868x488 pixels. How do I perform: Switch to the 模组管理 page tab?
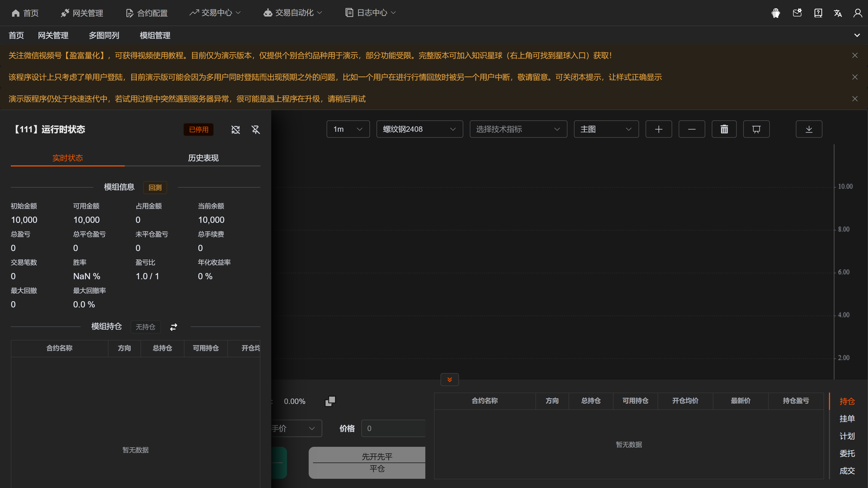[155, 35]
